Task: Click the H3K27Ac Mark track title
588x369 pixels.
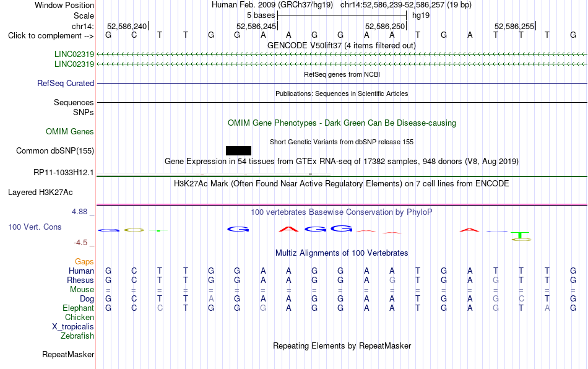Action: point(342,184)
